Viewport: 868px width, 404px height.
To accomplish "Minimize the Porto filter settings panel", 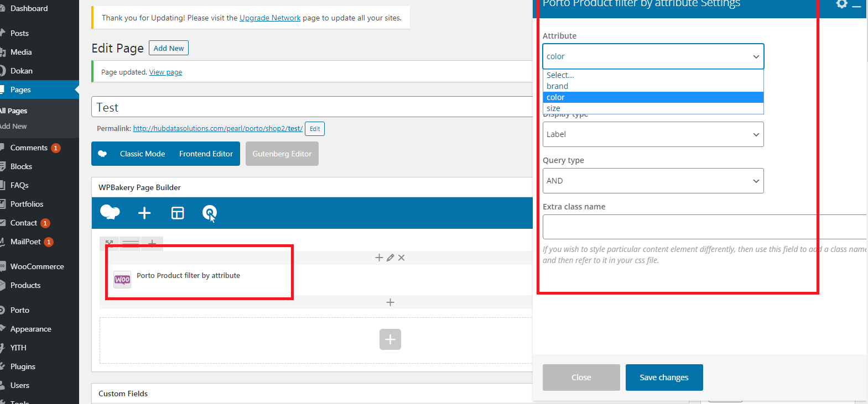I will [x=856, y=6].
